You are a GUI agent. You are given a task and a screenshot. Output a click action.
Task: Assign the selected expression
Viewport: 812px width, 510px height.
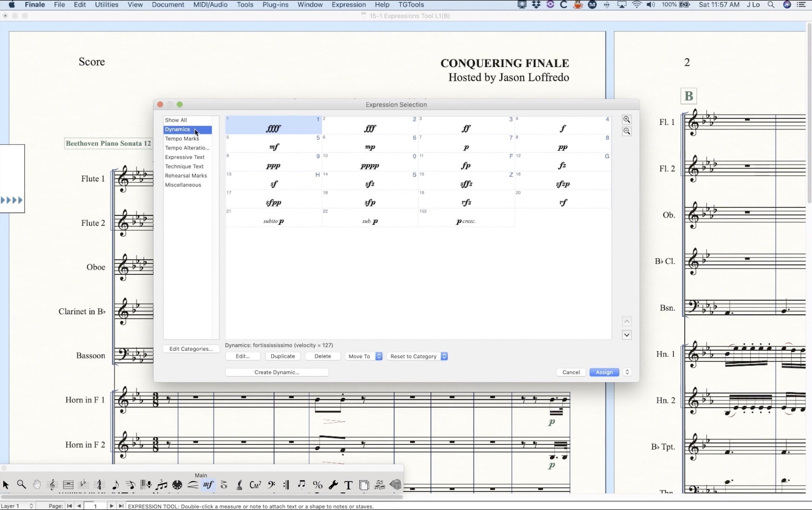(604, 372)
